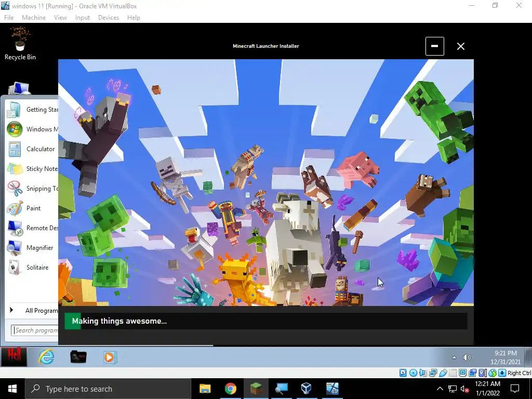
Task: Launch Snipping Tool from the Start menu
Action: click(x=32, y=188)
